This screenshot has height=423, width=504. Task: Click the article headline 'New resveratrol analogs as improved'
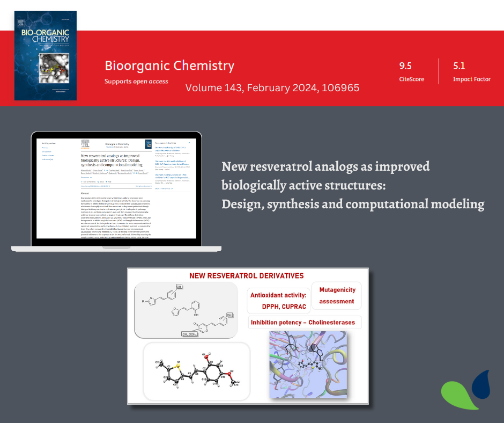tap(325, 166)
